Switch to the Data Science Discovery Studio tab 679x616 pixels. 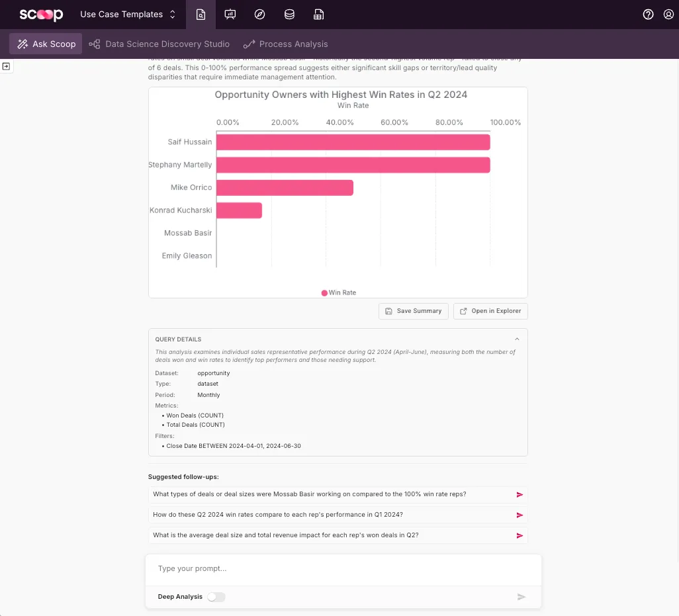(x=159, y=44)
